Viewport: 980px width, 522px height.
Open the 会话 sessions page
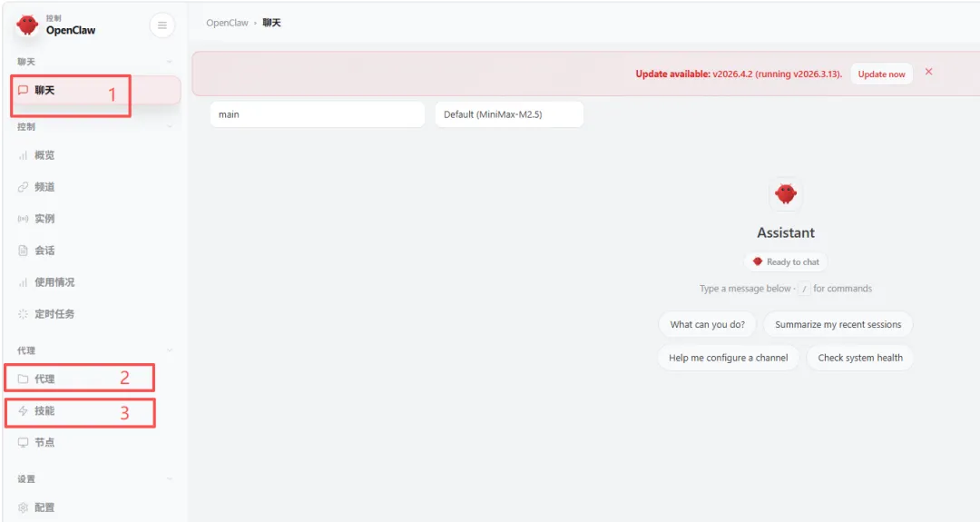[x=95, y=251]
